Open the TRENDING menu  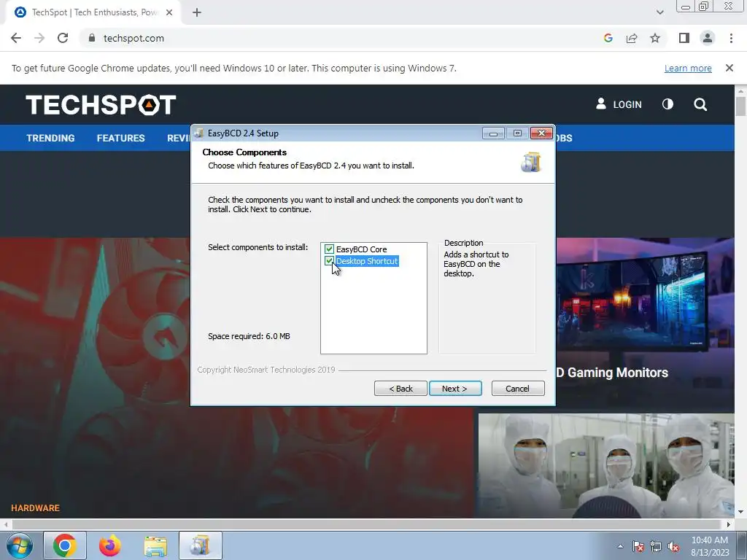click(x=50, y=138)
